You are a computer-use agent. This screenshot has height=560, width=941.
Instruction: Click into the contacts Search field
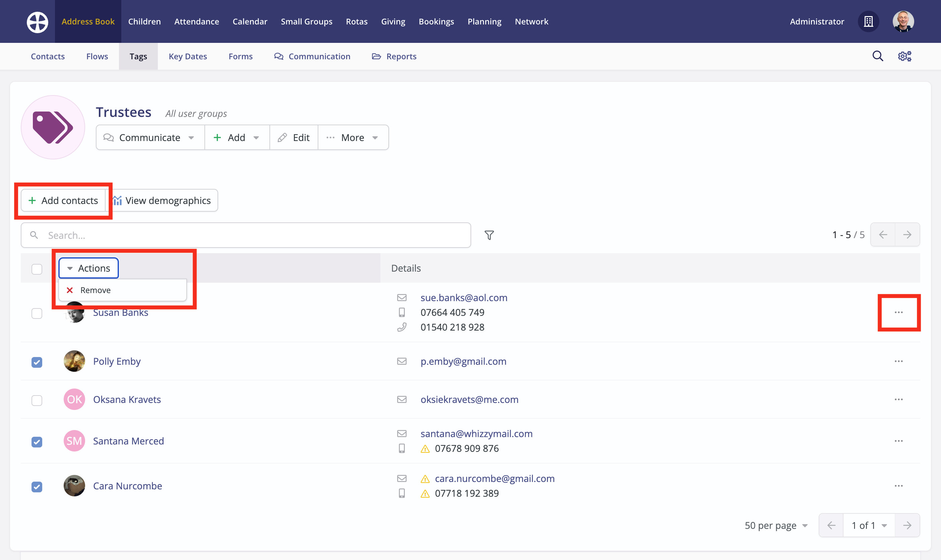tap(245, 235)
